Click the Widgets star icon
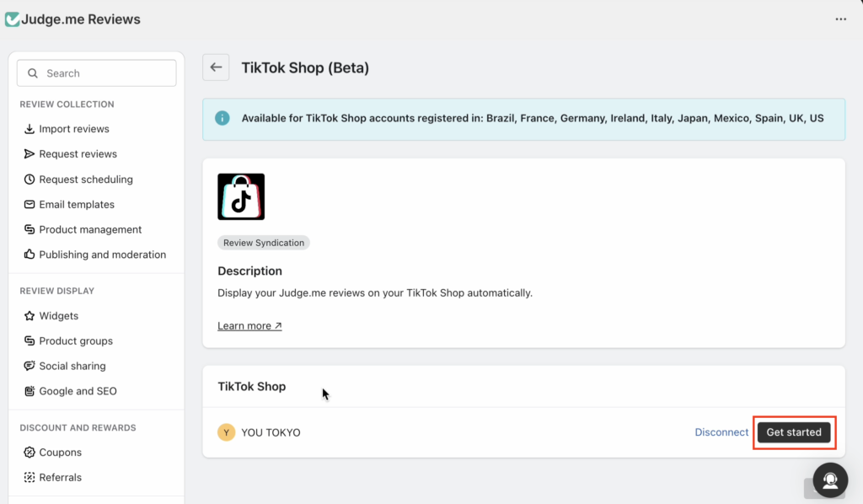The width and height of the screenshot is (863, 504). coord(29,316)
